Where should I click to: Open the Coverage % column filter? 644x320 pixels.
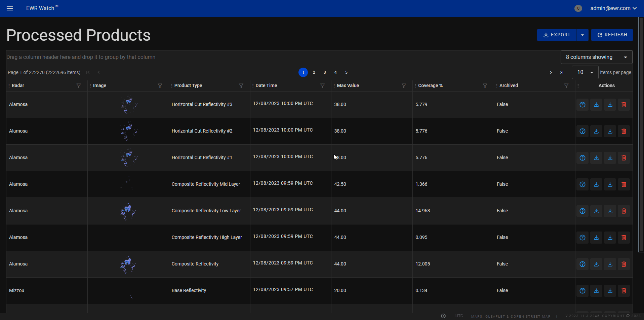485,86
